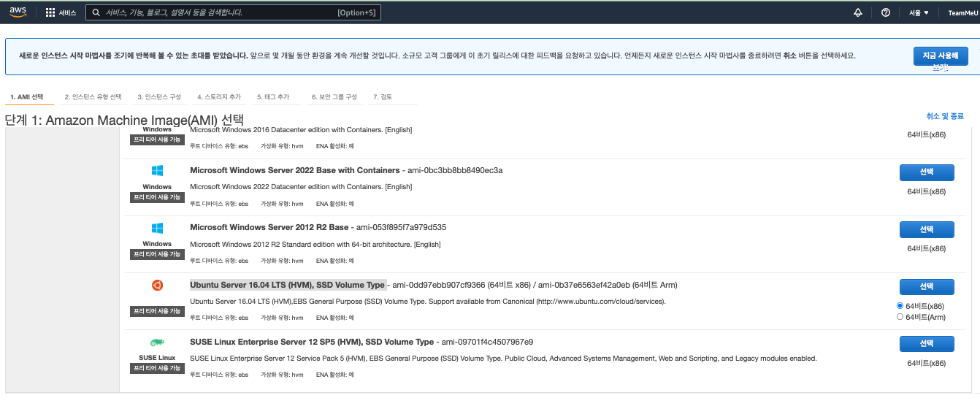Select the Ubuntu Server 16.04 LTS AMI

pos(927,286)
